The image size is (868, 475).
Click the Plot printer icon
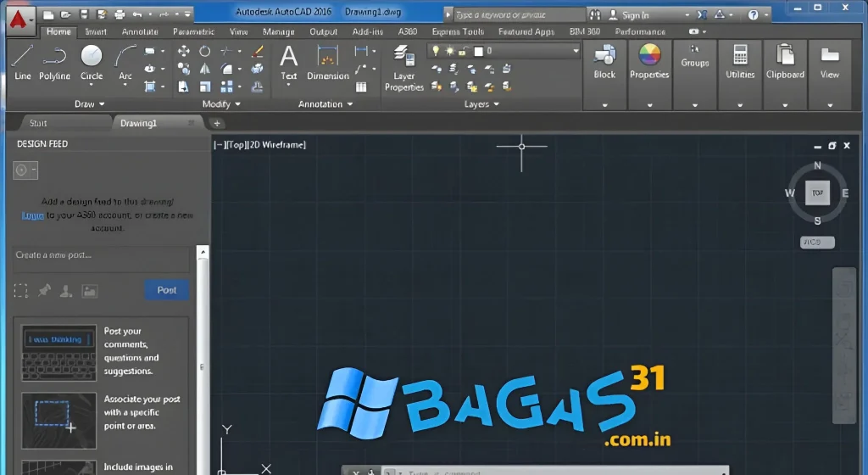point(120,14)
